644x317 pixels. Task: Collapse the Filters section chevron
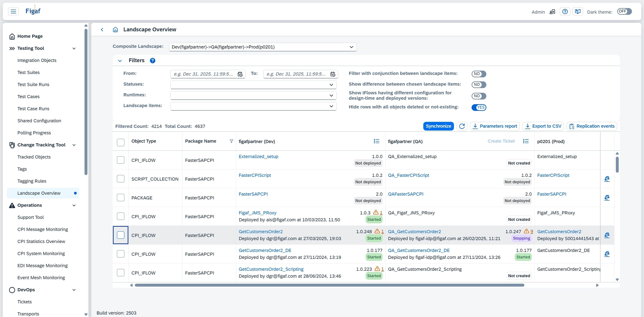click(x=120, y=61)
